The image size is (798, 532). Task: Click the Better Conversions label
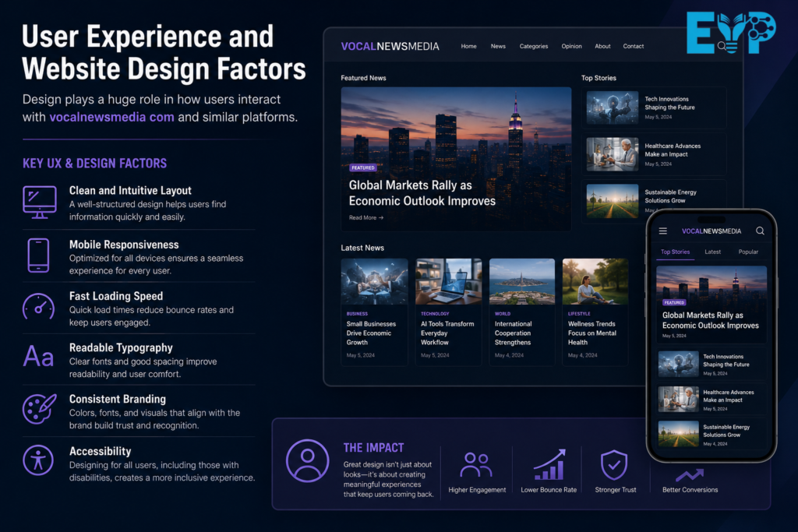[x=690, y=490]
